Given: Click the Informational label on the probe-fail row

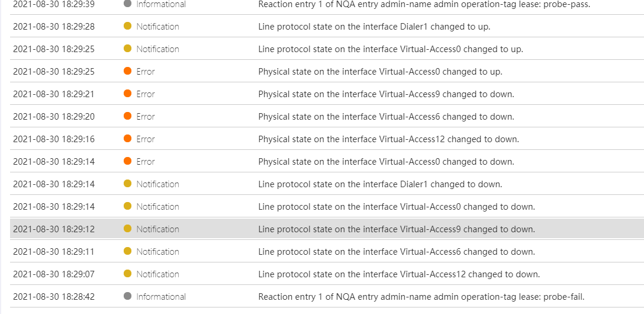Looking at the screenshot, I should (161, 296).
